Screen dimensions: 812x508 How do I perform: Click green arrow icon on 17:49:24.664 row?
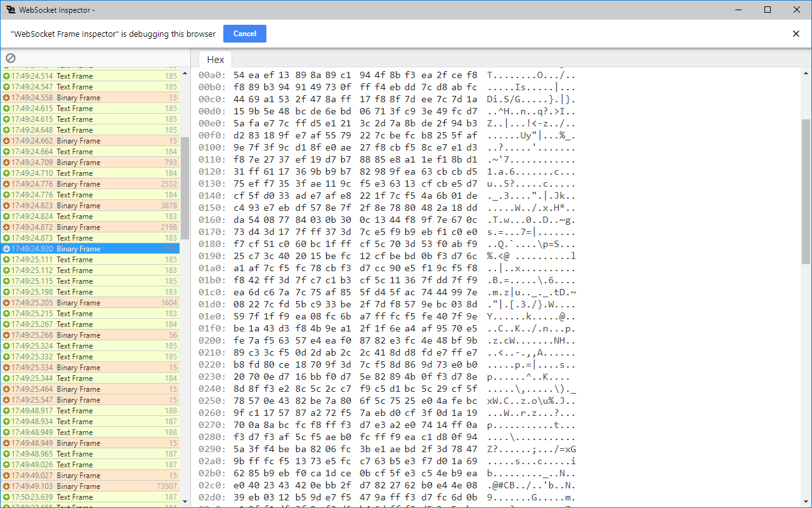tap(6, 152)
